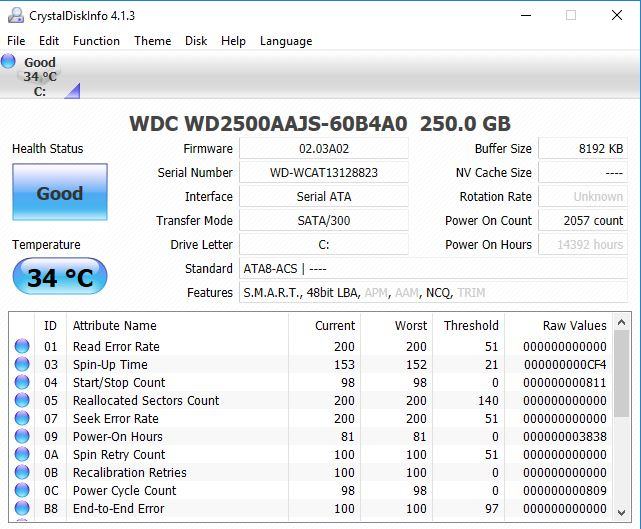Select the Reallocated Sectors Count attribute name
Screen dimensions: 641x529
coord(146,400)
